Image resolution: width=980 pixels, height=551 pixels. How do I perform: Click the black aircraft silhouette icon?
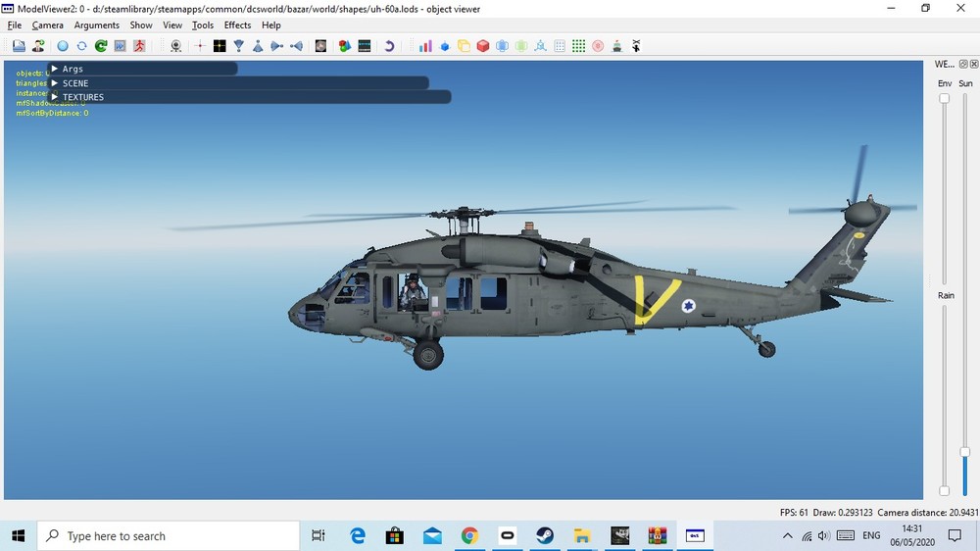(636, 46)
